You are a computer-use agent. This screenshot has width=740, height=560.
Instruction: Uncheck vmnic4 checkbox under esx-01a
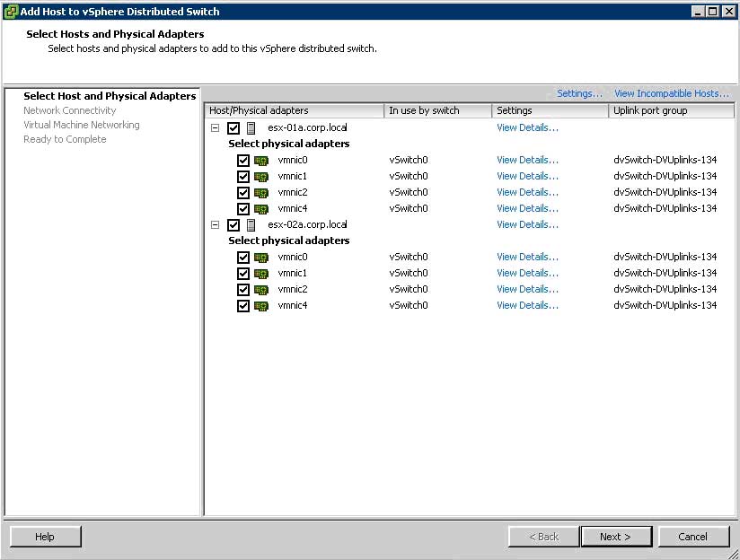[x=243, y=208]
